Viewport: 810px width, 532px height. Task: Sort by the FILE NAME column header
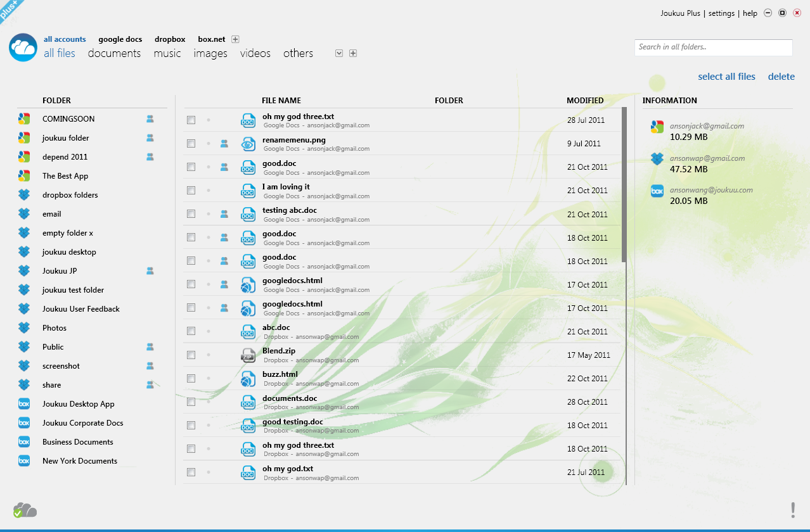coord(281,100)
